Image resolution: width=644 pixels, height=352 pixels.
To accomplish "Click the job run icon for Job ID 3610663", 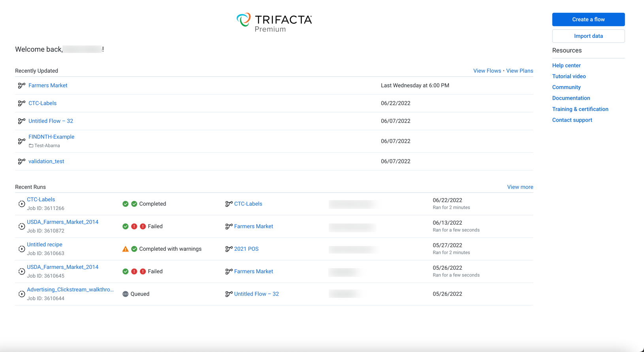I will click(x=22, y=249).
